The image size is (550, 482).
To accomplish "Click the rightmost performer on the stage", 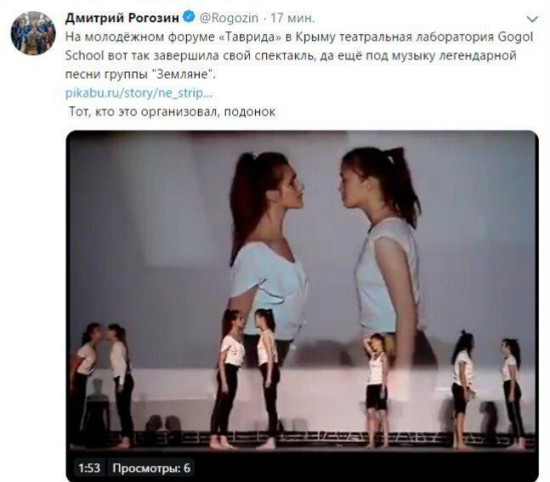I will tap(513, 393).
